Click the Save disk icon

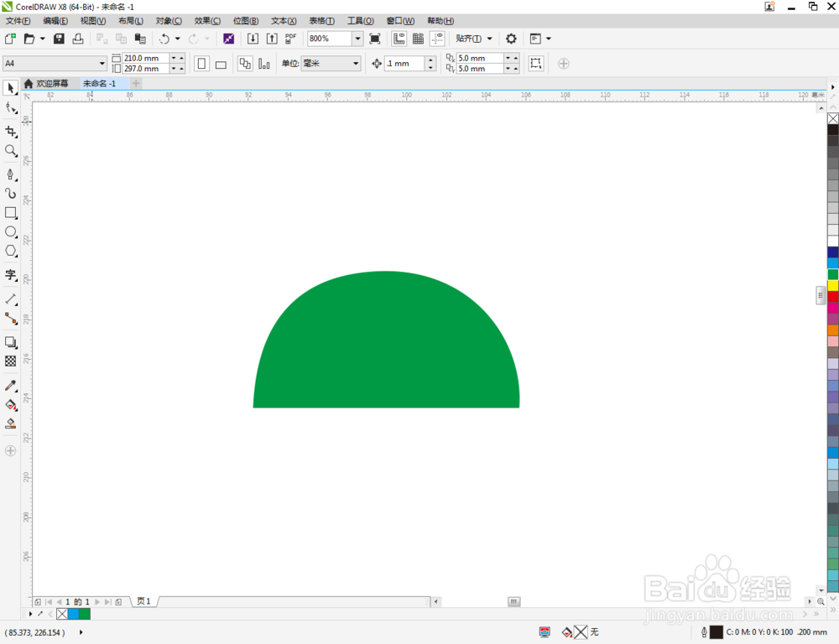tap(60, 39)
